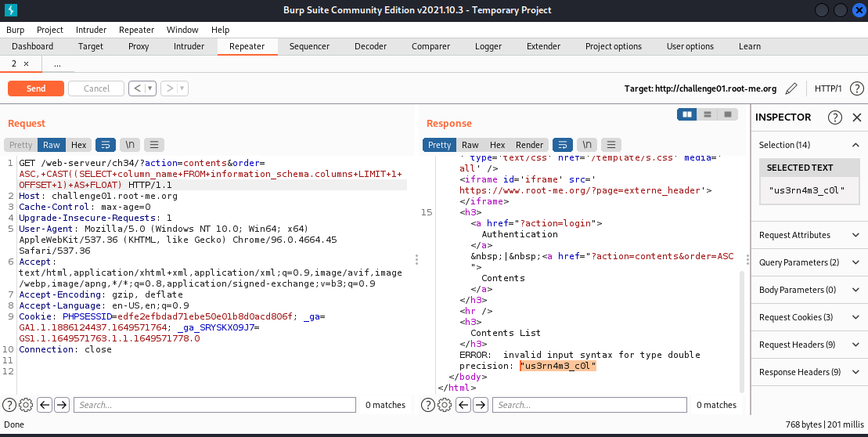Image resolution: width=868 pixels, height=437 pixels.
Task: Switch to the Extender tab
Action: pos(543,46)
